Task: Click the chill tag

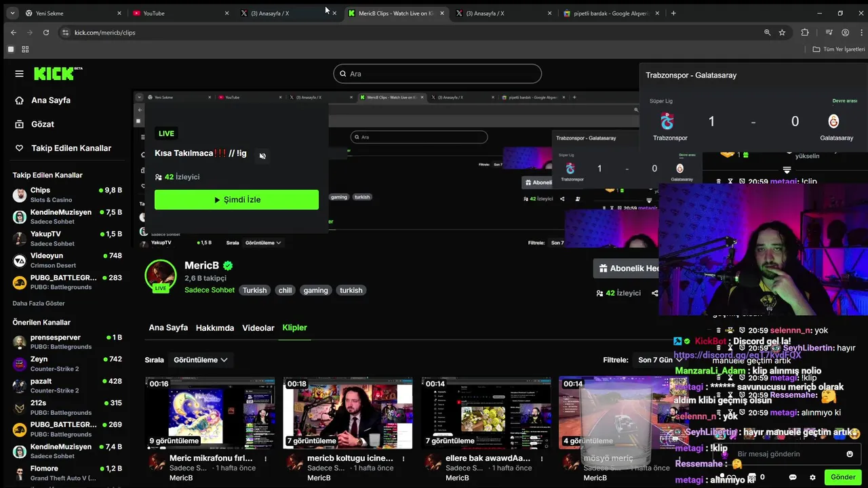Action: 285,290
